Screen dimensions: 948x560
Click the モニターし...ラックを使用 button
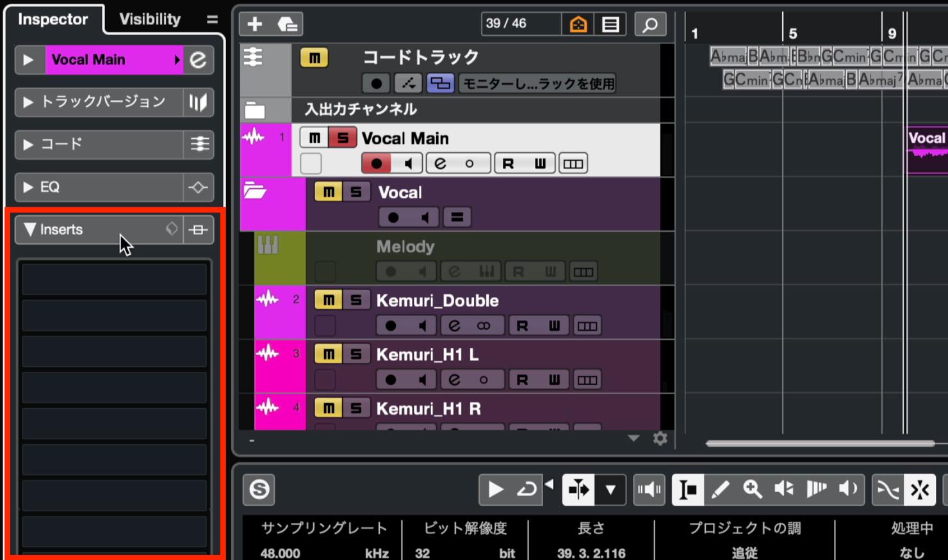tap(537, 83)
